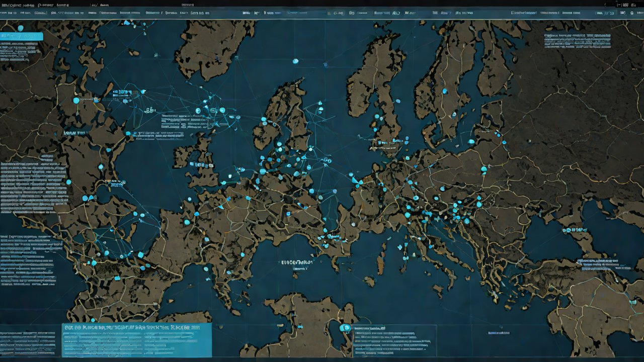Select the large node east of the Baltic region

(x=484, y=169)
